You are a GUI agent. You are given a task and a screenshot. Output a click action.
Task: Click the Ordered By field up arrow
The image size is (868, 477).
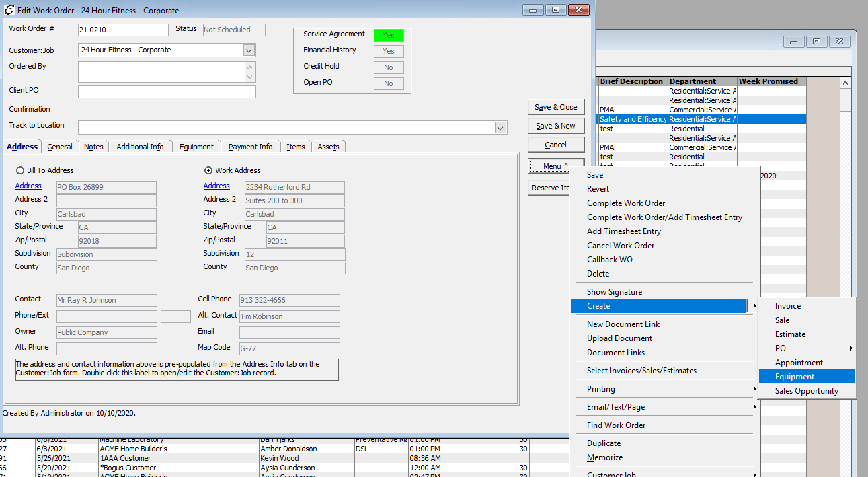(x=250, y=67)
